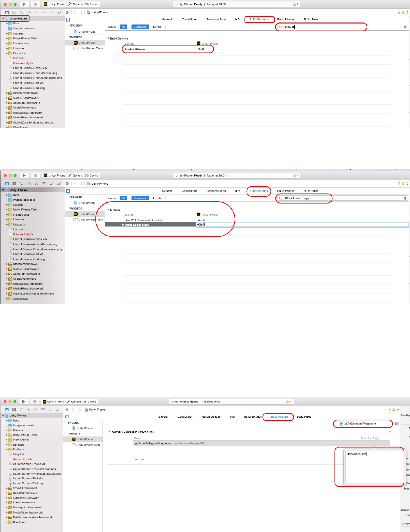
Task: Open Issue navigator in the Compile Sources window
Action: pyautogui.click(x=29, y=410)
